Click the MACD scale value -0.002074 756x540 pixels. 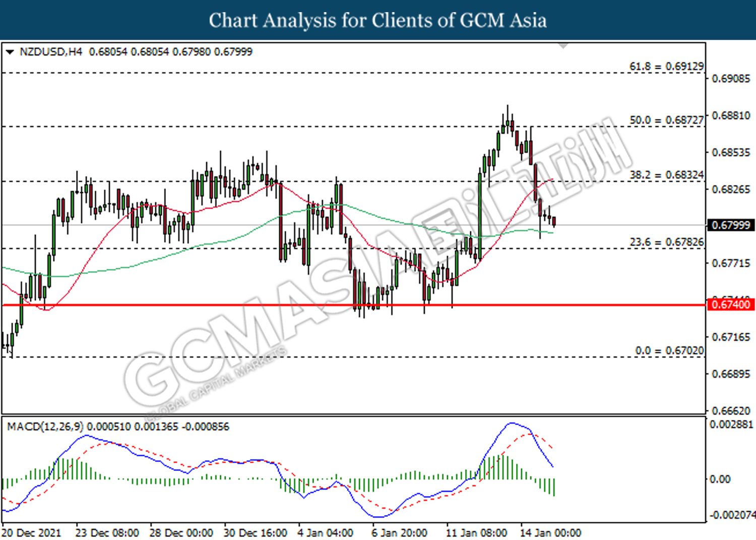pyautogui.click(x=732, y=515)
